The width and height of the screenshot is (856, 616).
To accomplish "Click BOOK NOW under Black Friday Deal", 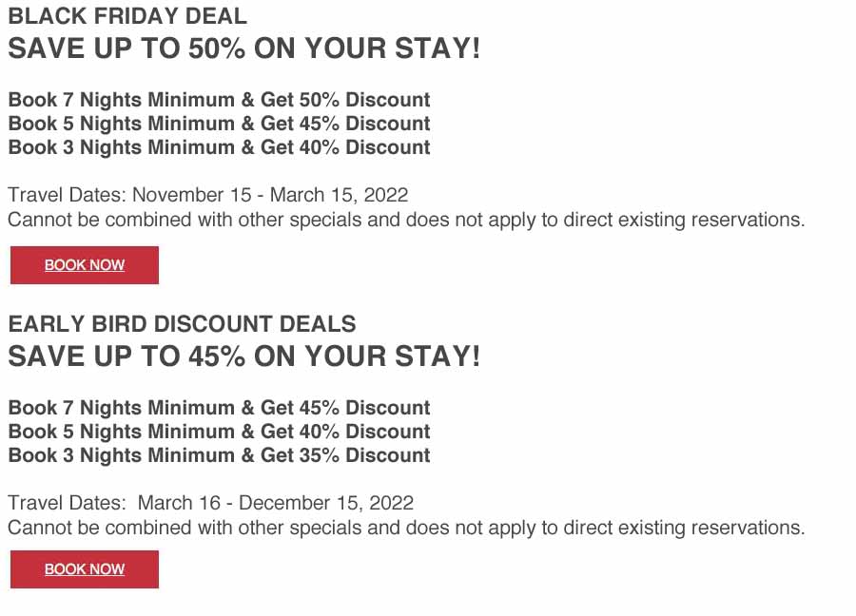I will coord(85,265).
